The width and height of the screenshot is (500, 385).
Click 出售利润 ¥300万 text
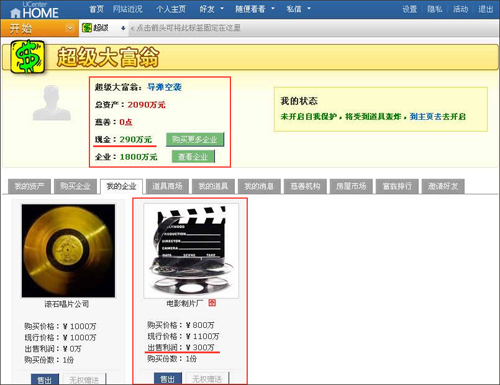point(181,347)
